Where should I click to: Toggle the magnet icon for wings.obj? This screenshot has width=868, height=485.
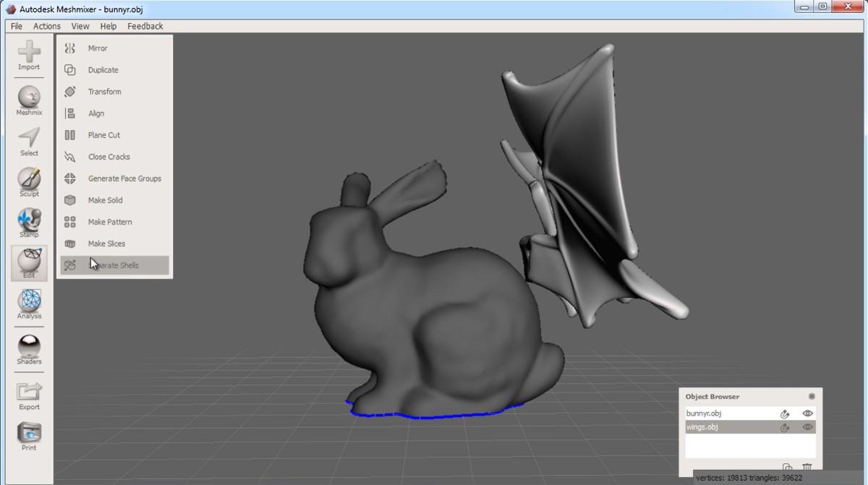click(x=785, y=428)
